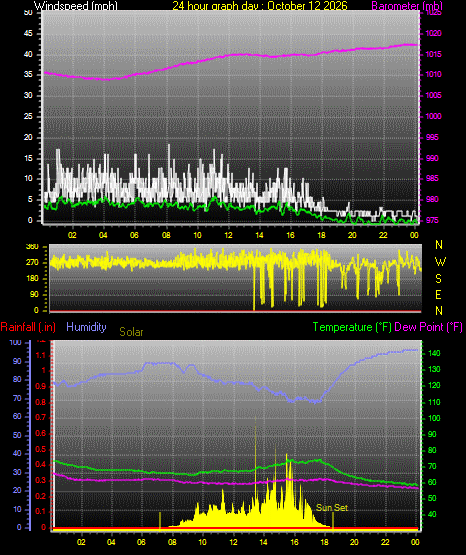Click the "25" windspeed axis value
466x555 pixels.
(x=28, y=116)
